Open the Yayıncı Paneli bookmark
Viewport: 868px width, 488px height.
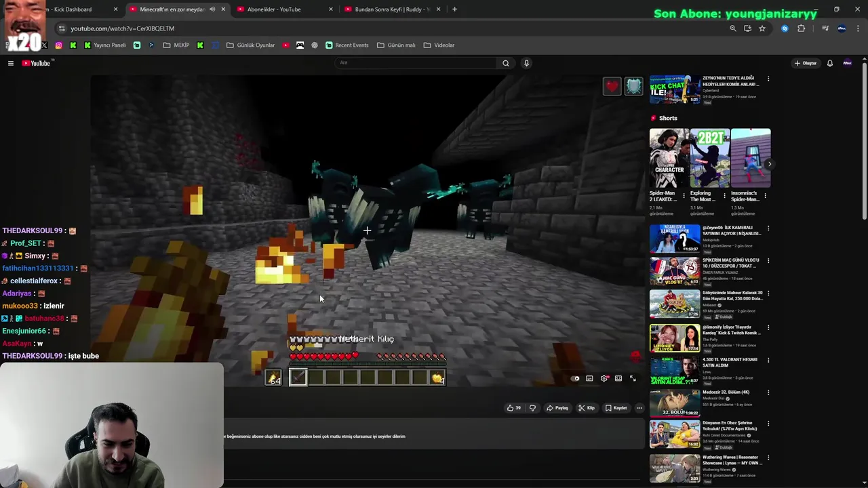[105, 45]
